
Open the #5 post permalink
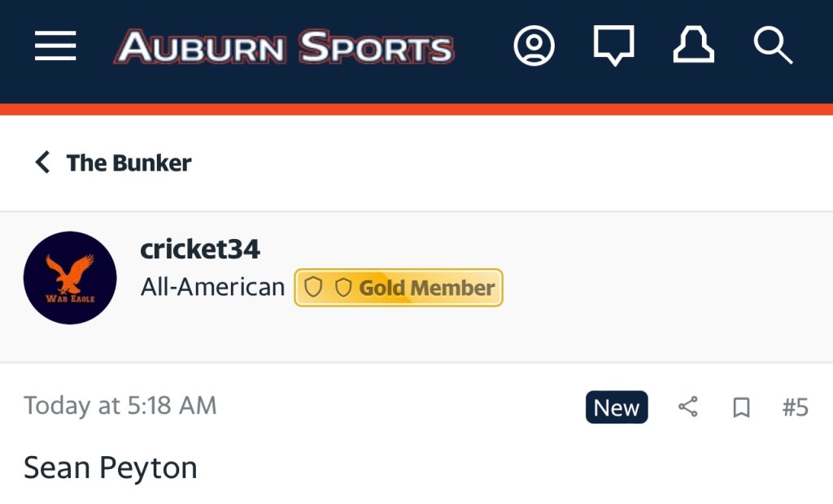[795, 407]
